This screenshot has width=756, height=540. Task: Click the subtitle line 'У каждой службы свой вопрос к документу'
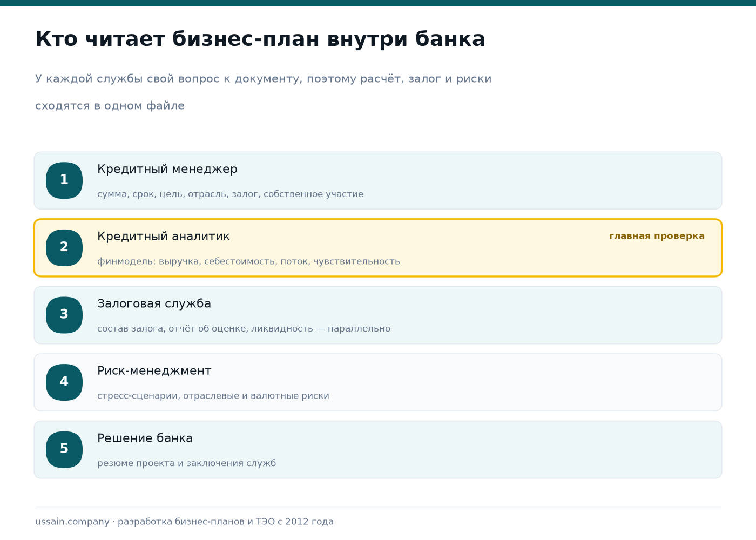coord(264,79)
